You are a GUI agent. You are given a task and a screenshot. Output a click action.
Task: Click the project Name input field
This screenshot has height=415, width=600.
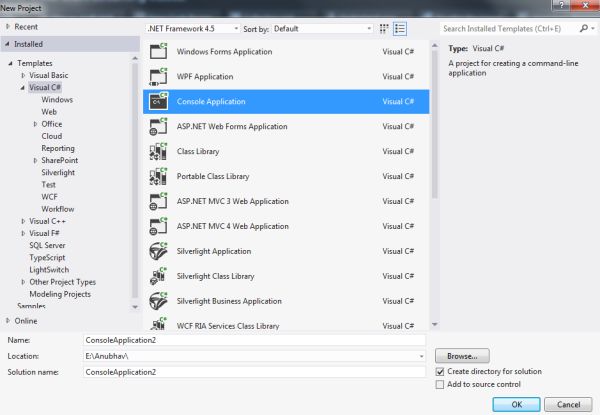pos(254,340)
